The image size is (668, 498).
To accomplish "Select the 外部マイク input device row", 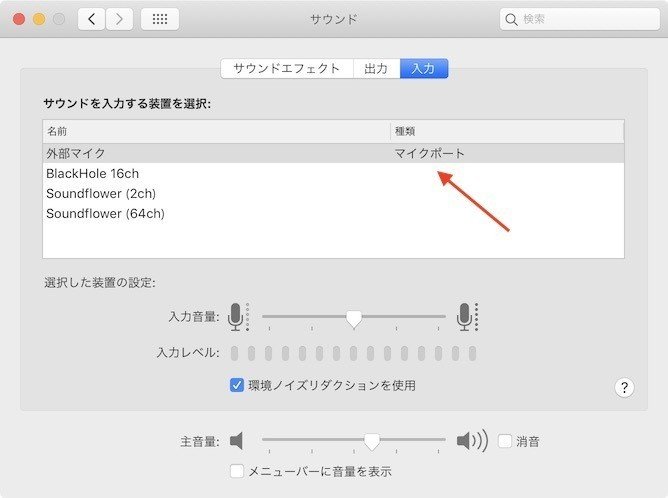I will [x=334, y=153].
